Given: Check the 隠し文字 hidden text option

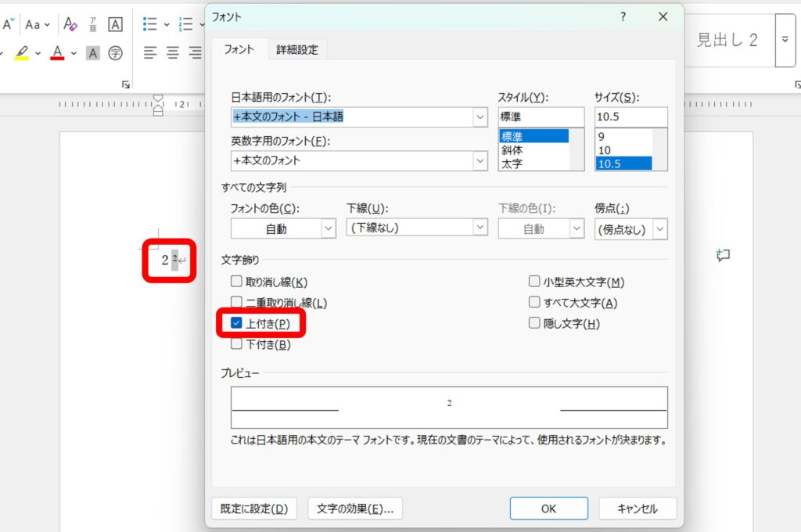Looking at the screenshot, I should coord(534,324).
